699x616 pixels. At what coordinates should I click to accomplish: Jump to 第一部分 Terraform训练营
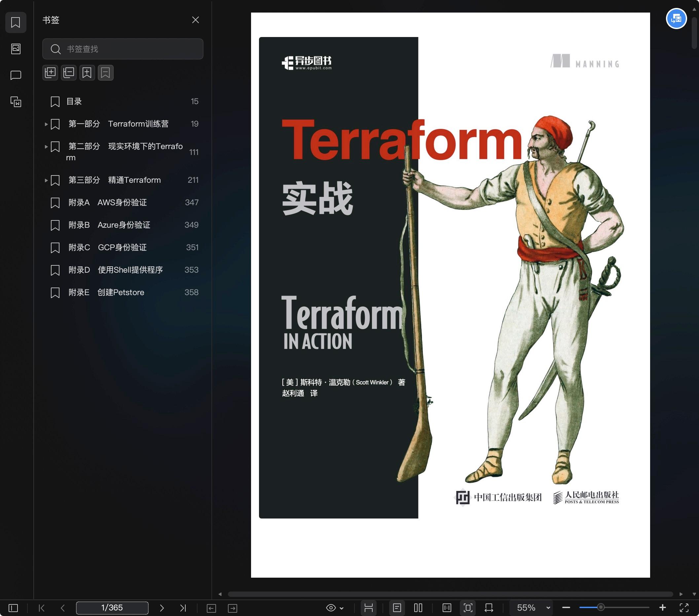[118, 124]
